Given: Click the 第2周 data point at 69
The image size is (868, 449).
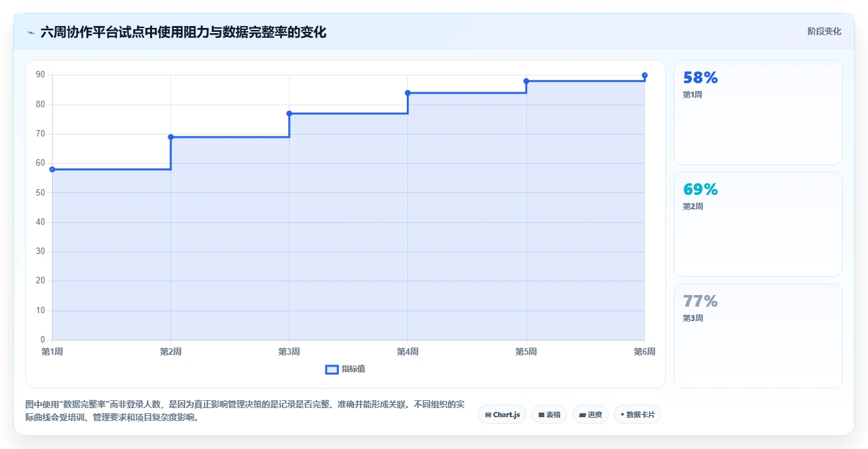Looking at the screenshot, I should point(171,137).
